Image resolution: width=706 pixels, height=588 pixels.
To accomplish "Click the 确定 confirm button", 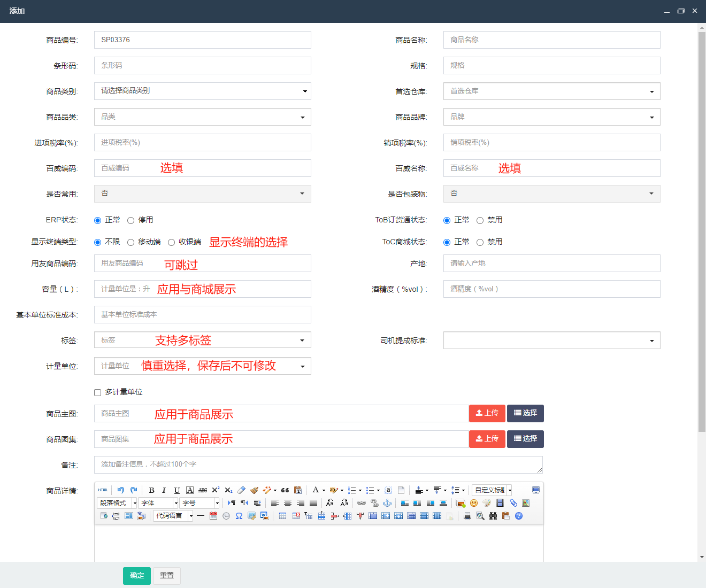I will point(137,576).
